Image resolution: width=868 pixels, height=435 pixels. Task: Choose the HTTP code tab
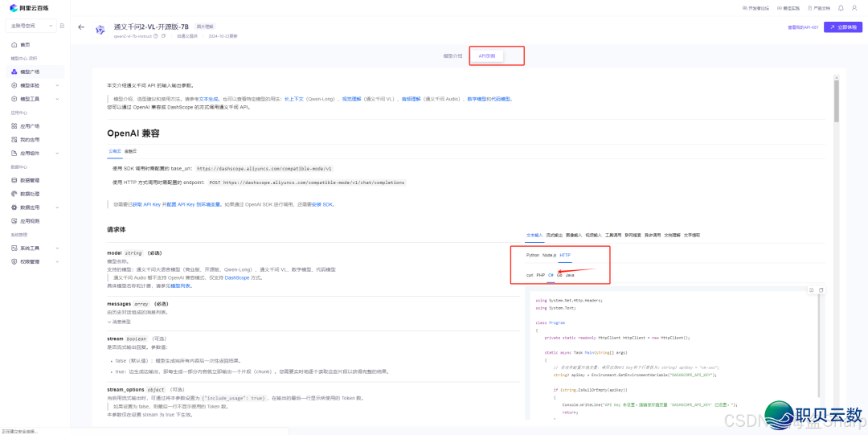565,255
